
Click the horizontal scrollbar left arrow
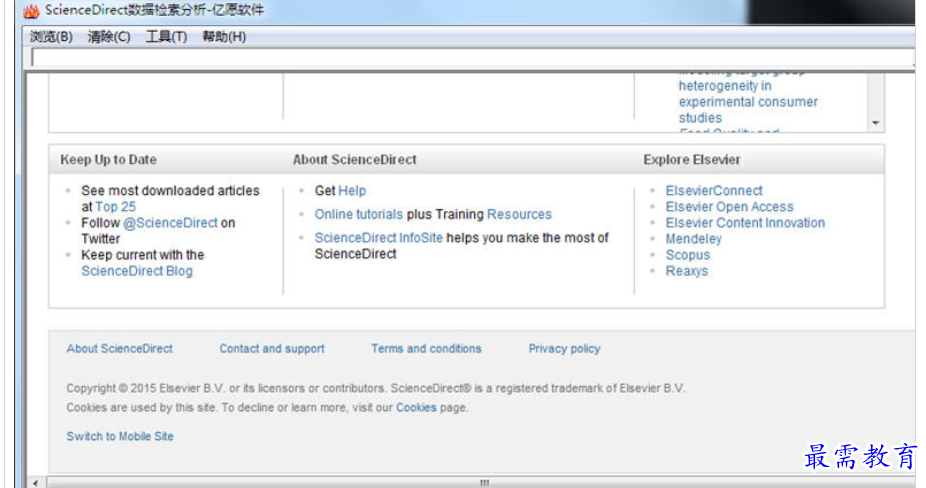[x=35, y=483]
